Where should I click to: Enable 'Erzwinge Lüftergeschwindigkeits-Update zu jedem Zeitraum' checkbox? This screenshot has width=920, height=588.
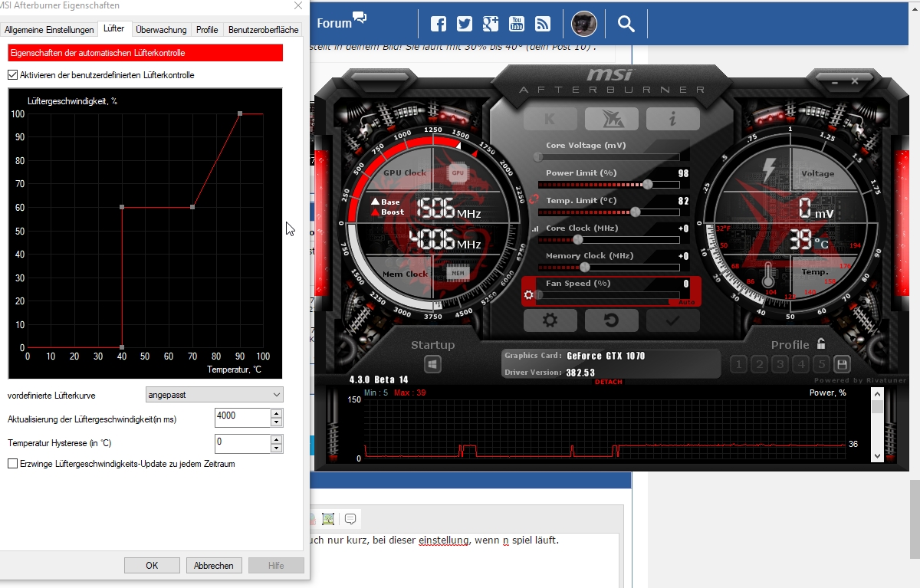[12, 464]
